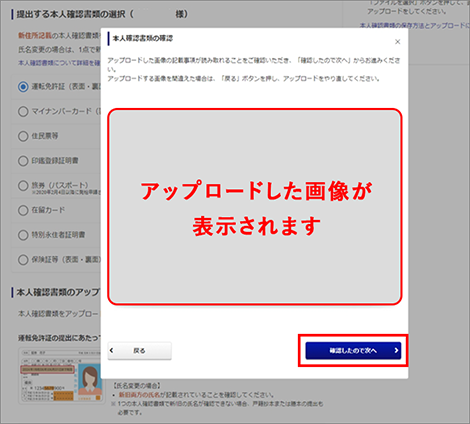This screenshot has width=470, height=424.
Task: Choose the 住民票等 radio option
Action: pyautogui.click(x=23, y=136)
